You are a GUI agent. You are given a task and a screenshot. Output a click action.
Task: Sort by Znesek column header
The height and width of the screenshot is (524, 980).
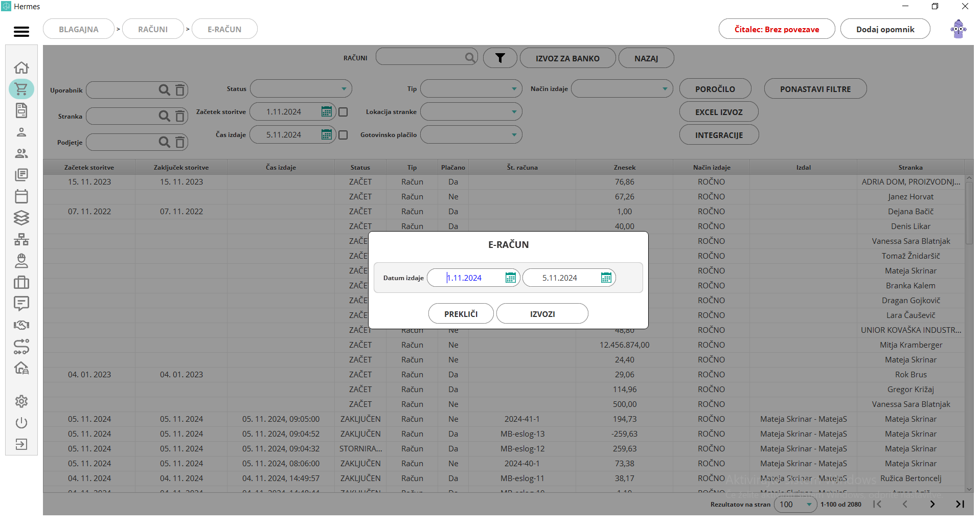tap(624, 167)
